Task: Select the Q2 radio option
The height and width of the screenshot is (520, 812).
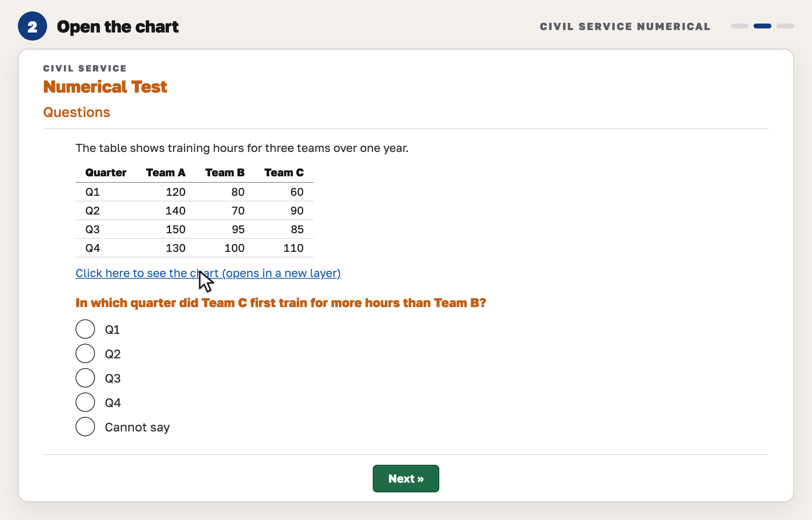Action: [x=85, y=353]
